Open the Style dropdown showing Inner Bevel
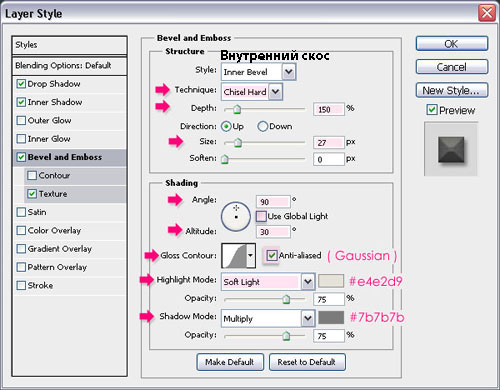500x390 pixels. click(x=258, y=72)
